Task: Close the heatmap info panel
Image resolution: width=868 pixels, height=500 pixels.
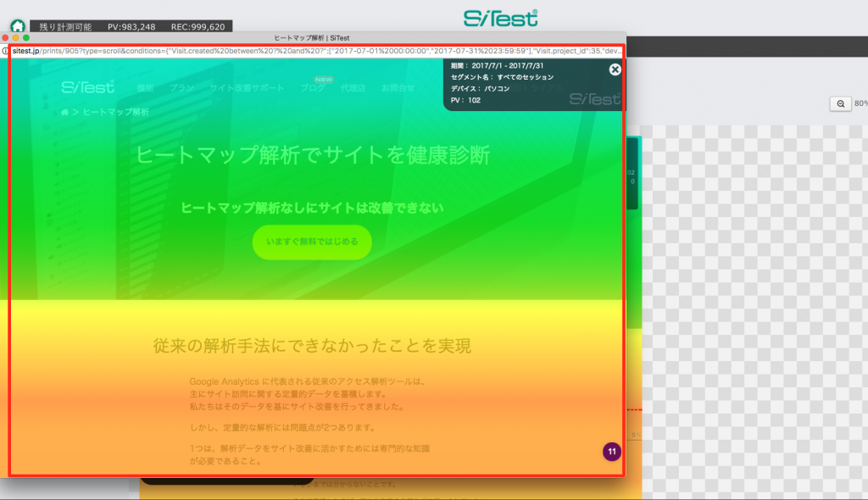Action: pyautogui.click(x=615, y=69)
